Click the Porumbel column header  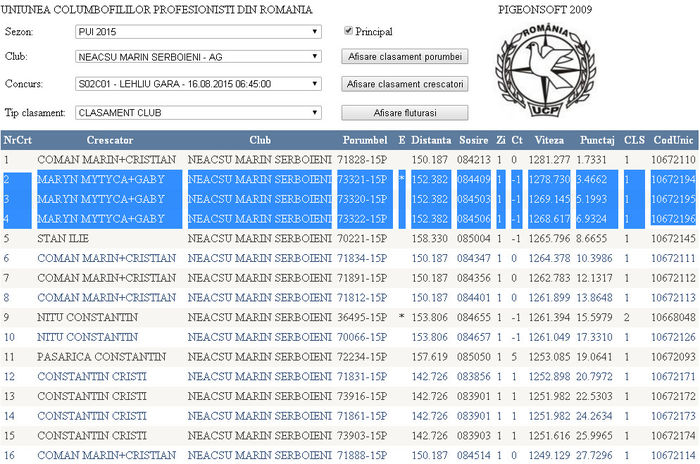pos(364,140)
